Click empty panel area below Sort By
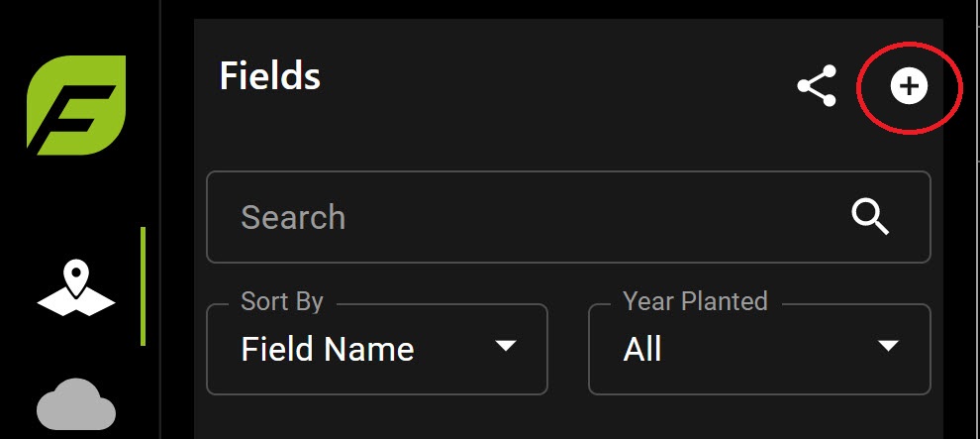The image size is (980, 439). click(x=376, y=418)
